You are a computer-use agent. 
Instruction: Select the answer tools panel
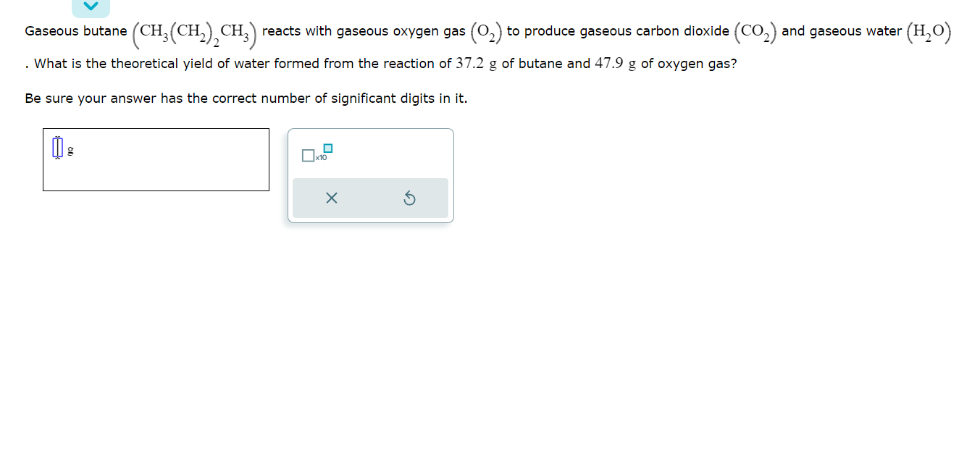[370, 174]
